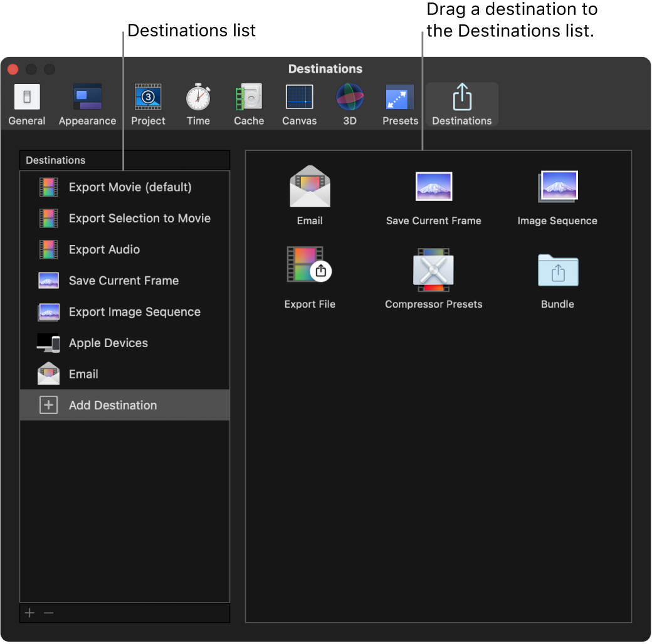Click the Compressor Presets destination icon

coord(433,270)
